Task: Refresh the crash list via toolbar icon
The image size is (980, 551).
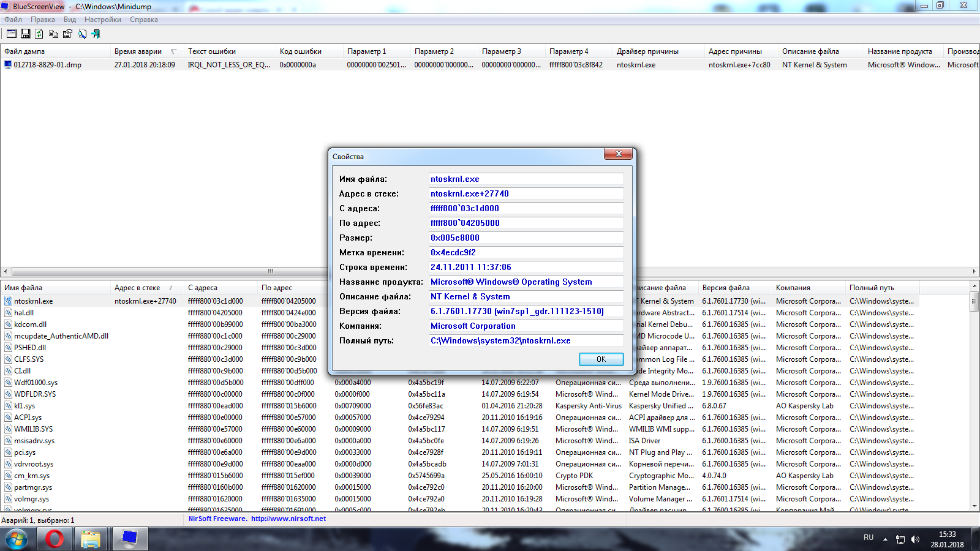Action: pos(39,34)
